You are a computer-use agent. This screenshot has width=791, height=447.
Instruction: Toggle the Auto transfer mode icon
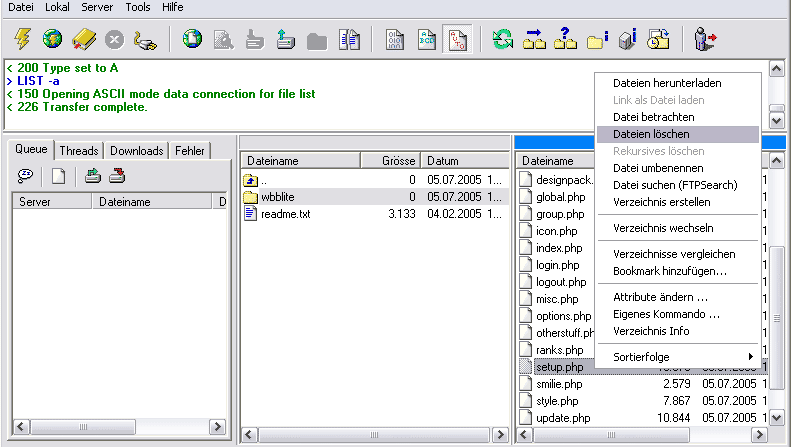point(458,39)
